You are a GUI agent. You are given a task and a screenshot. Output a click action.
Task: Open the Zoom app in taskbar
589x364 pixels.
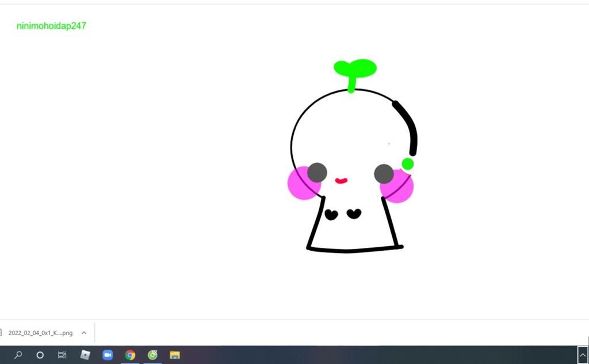[x=108, y=355]
